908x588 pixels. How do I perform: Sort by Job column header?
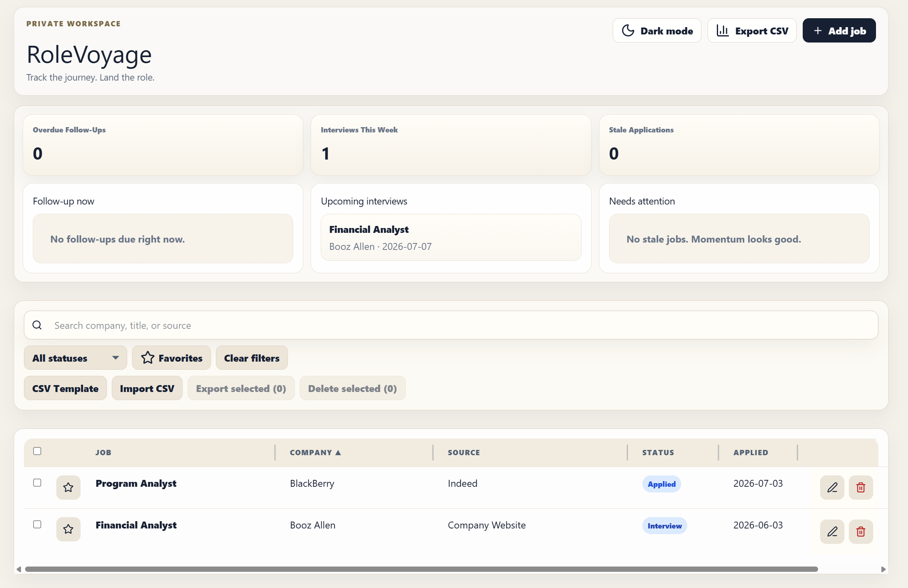click(x=103, y=452)
